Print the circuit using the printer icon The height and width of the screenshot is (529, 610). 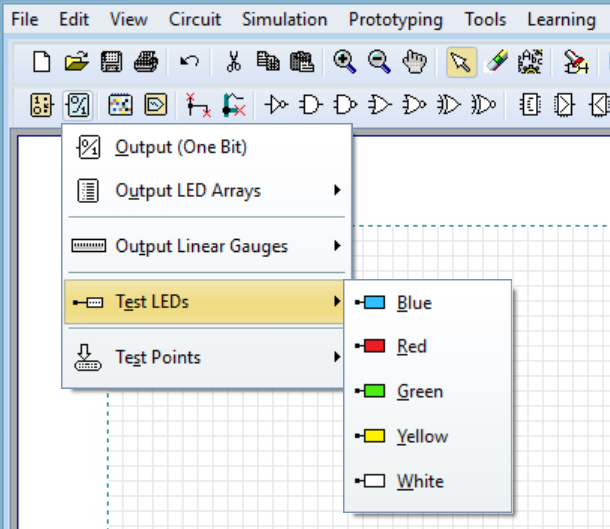coord(146,61)
